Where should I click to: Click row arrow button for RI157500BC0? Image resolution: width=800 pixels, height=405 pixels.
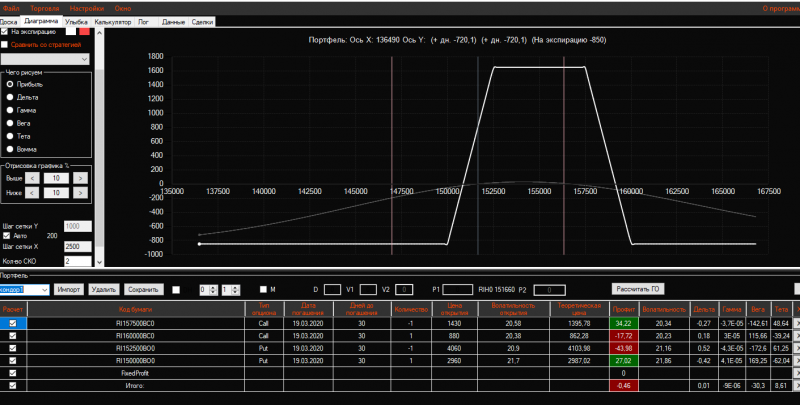[x=797, y=323]
